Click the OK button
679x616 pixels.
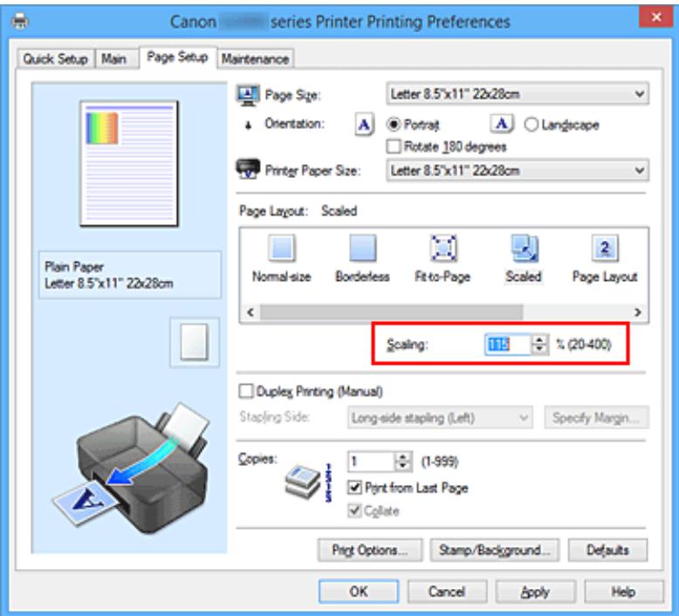359,592
